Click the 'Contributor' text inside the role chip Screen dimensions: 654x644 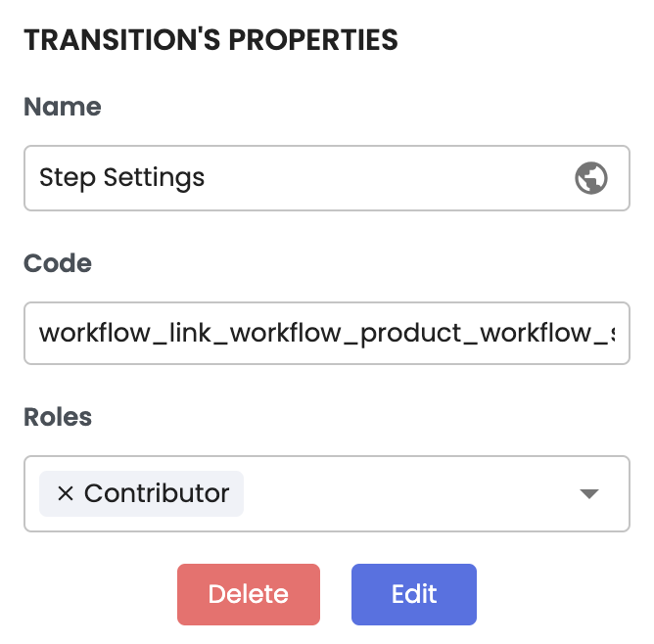[x=157, y=493]
